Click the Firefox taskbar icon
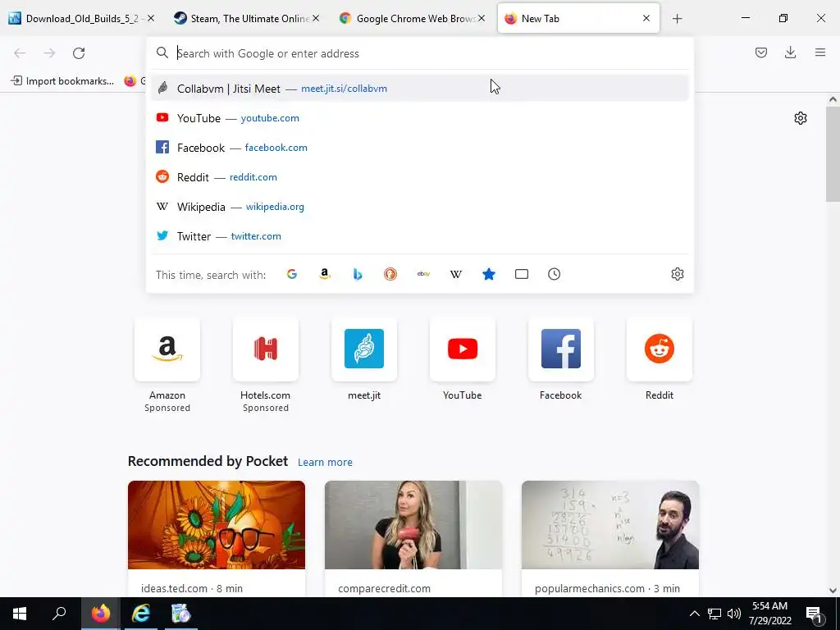The image size is (840, 630). coord(100,614)
